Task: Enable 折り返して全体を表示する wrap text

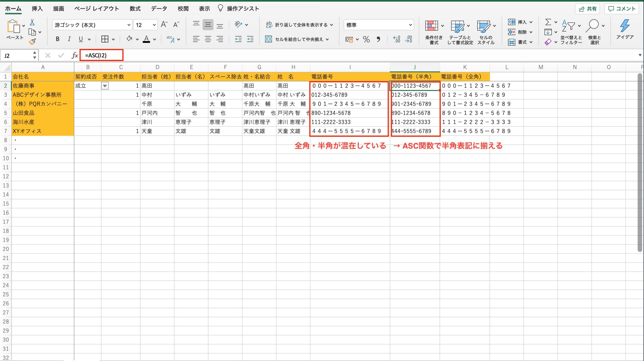Action: pos(297,25)
